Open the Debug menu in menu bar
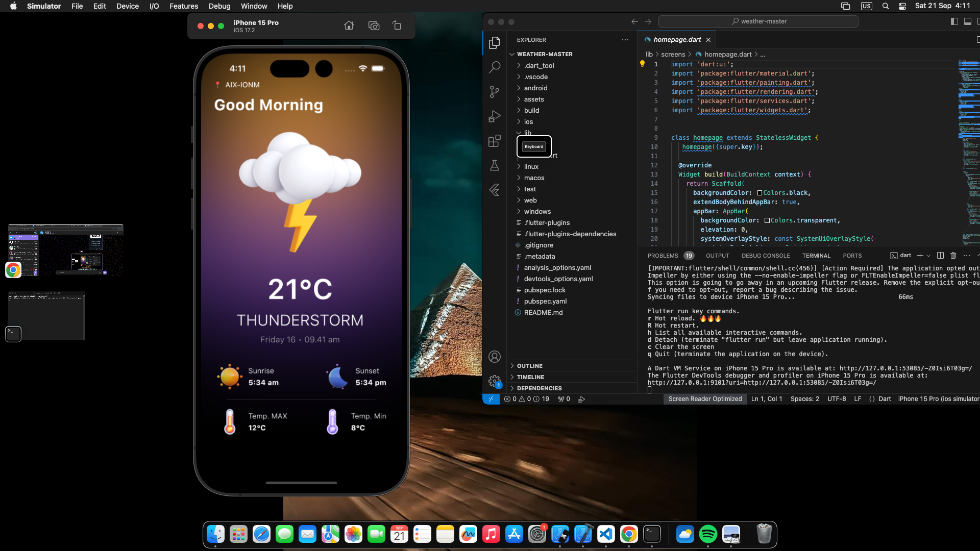The width and height of the screenshot is (980, 551). click(219, 6)
